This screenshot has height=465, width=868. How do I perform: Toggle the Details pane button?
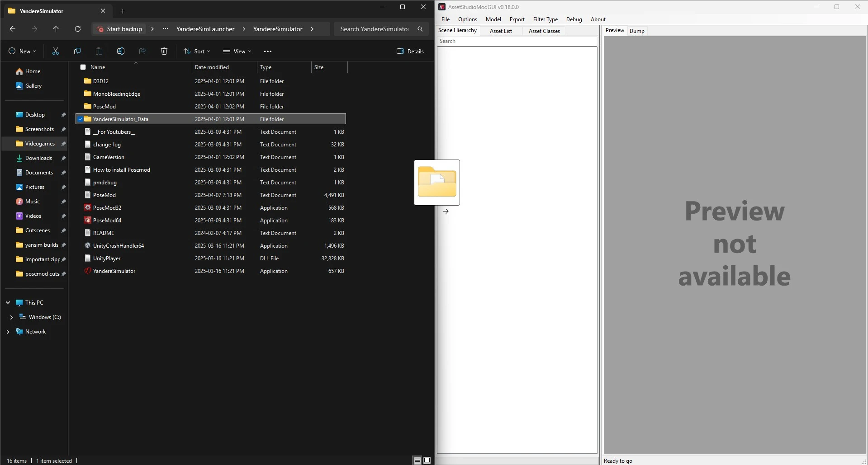click(x=410, y=52)
